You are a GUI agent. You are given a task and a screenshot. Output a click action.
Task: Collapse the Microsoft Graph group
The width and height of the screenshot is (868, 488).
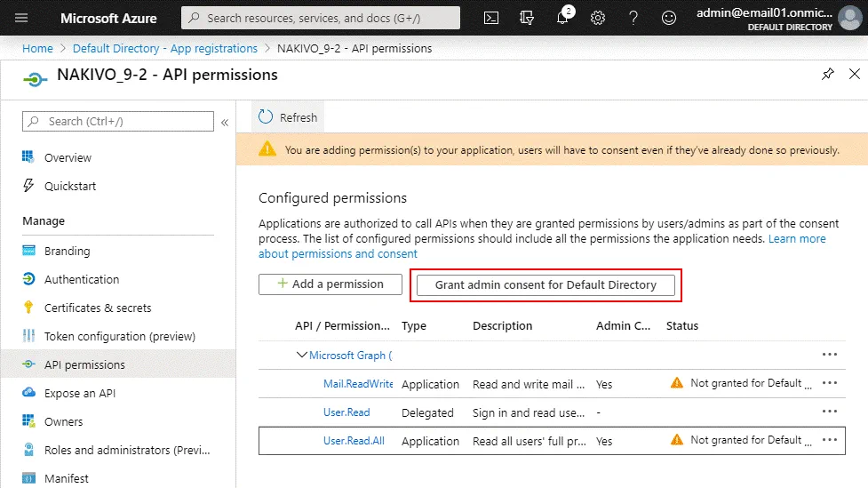302,355
